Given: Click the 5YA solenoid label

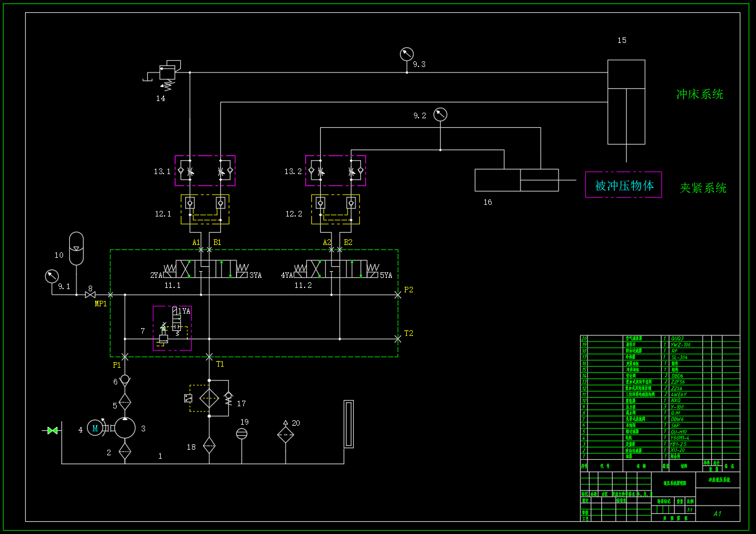Looking at the screenshot, I should [x=386, y=275].
